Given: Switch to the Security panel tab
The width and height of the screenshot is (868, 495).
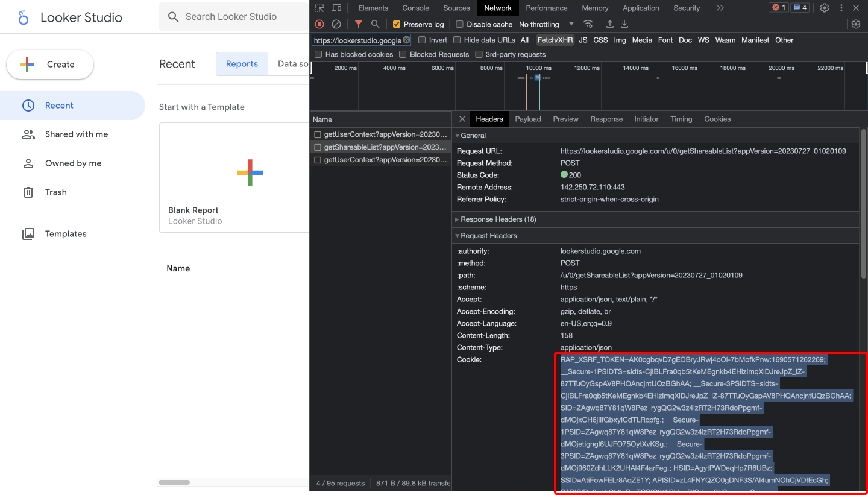Looking at the screenshot, I should coord(687,8).
